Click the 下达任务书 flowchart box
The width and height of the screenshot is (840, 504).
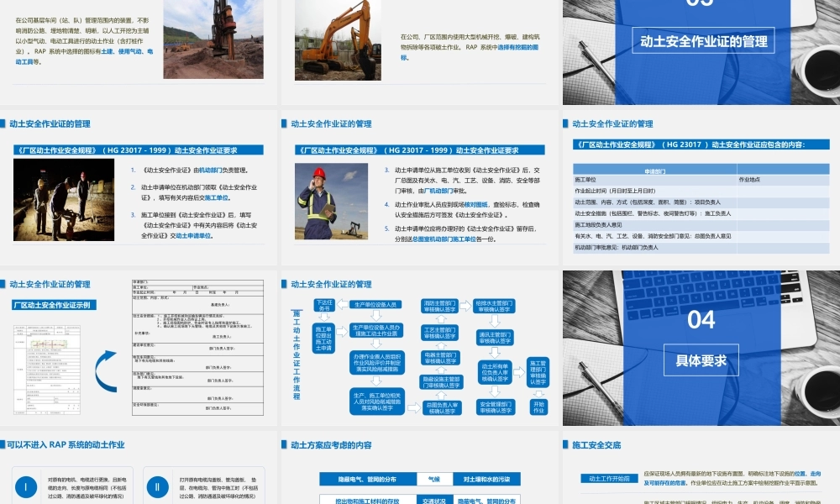pyautogui.click(x=324, y=305)
